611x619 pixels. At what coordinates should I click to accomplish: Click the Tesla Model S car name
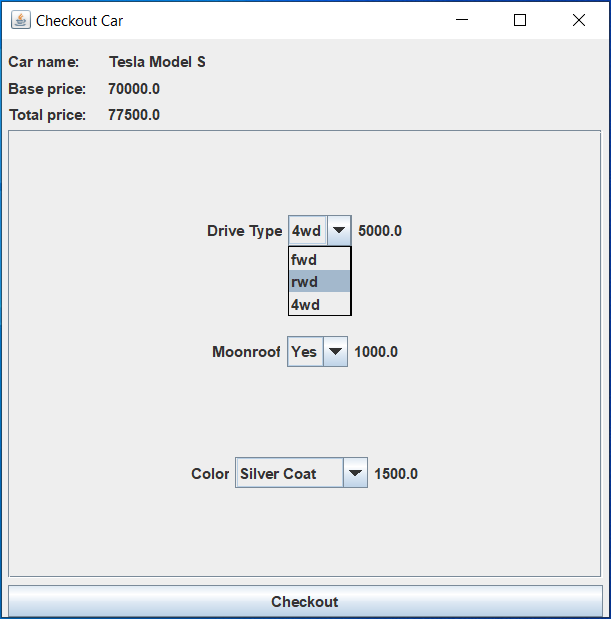(157, 62)
